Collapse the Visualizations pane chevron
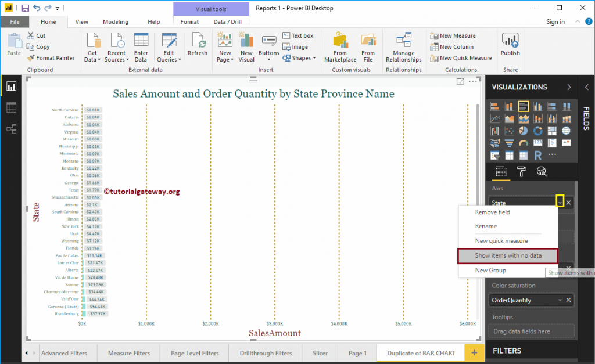Image resolution: width=595 pixels, height=364 pixels. click(x=569, y=87)
